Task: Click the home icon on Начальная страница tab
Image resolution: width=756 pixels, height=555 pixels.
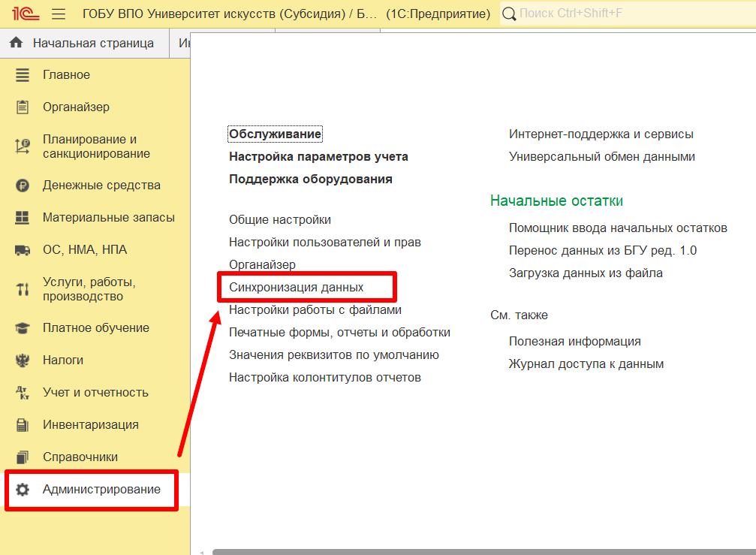Action: click(x=16, y=44)
